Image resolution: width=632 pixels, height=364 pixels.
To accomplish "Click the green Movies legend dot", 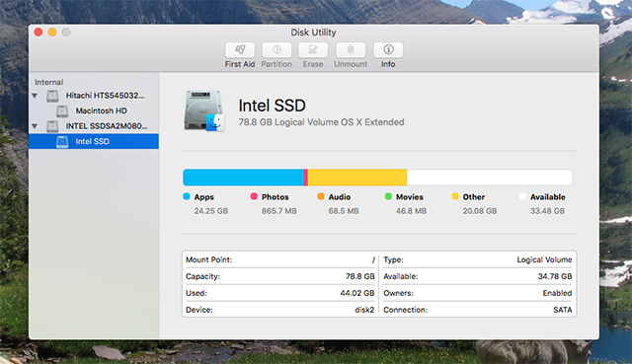I will (x=388, y=196).
